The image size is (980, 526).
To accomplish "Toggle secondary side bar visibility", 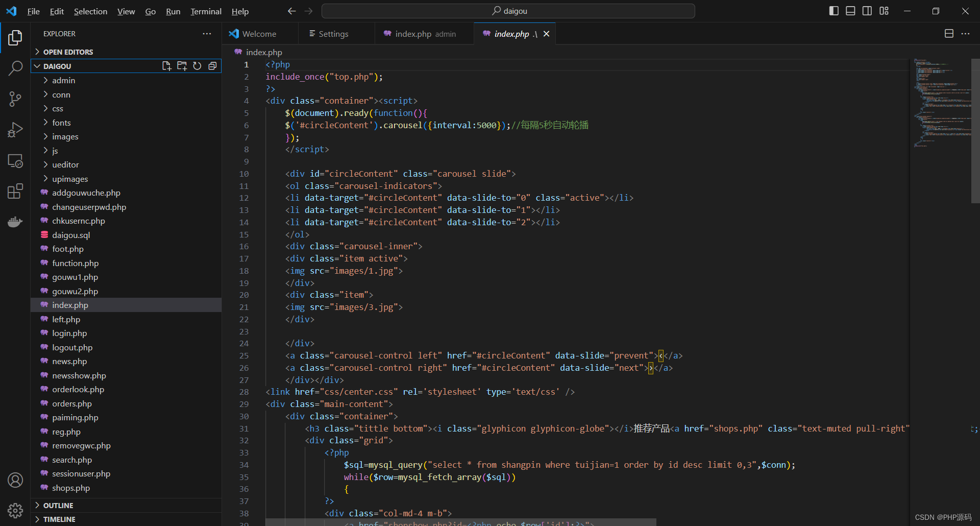I will tap(867, 11).
